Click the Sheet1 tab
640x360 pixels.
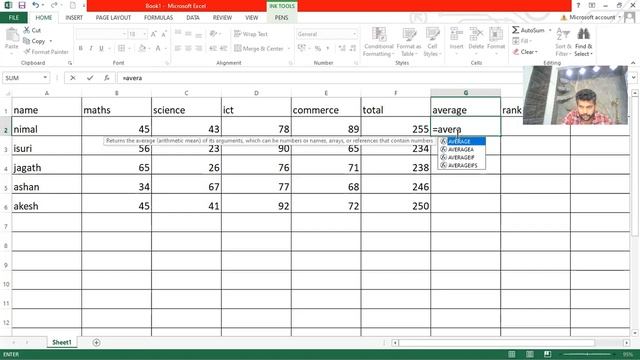[x=62, y=342]
